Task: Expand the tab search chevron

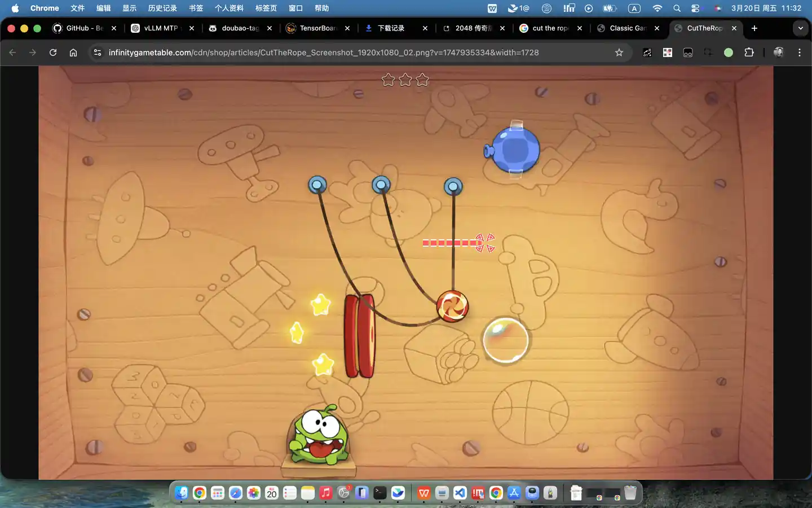Action: pyautogui.click(x=801, y=28)
